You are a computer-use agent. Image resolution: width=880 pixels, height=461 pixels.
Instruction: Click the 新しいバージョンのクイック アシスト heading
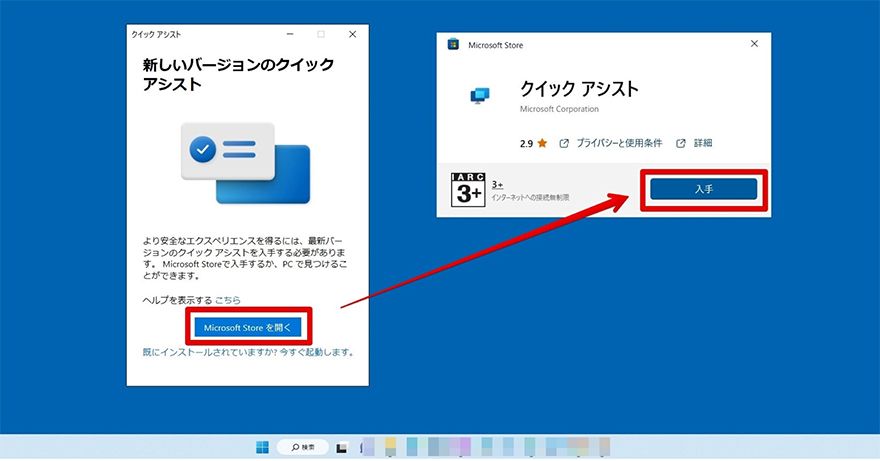coord(238,74)
